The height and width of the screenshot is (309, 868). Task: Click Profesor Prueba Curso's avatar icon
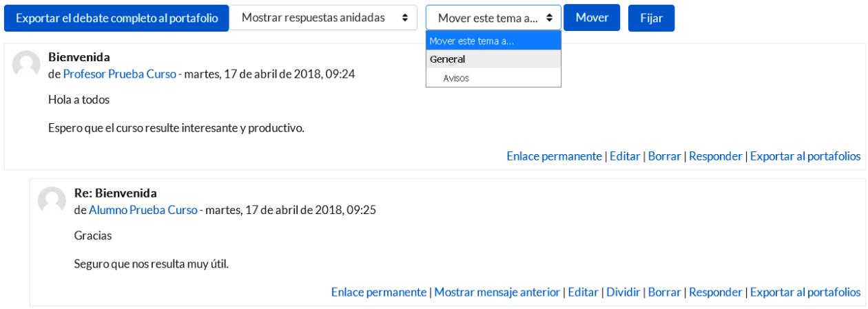point(26,65)
